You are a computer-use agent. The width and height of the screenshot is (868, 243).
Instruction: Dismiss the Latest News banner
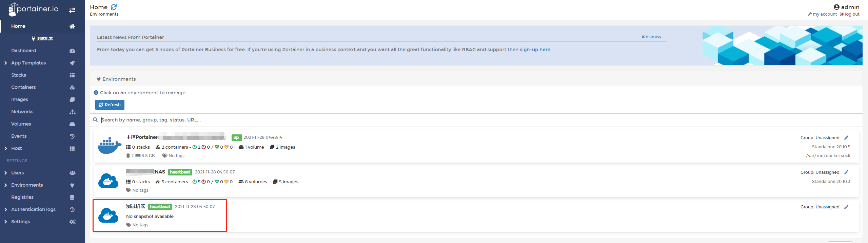pyautogui.click(x=651, y=37)
